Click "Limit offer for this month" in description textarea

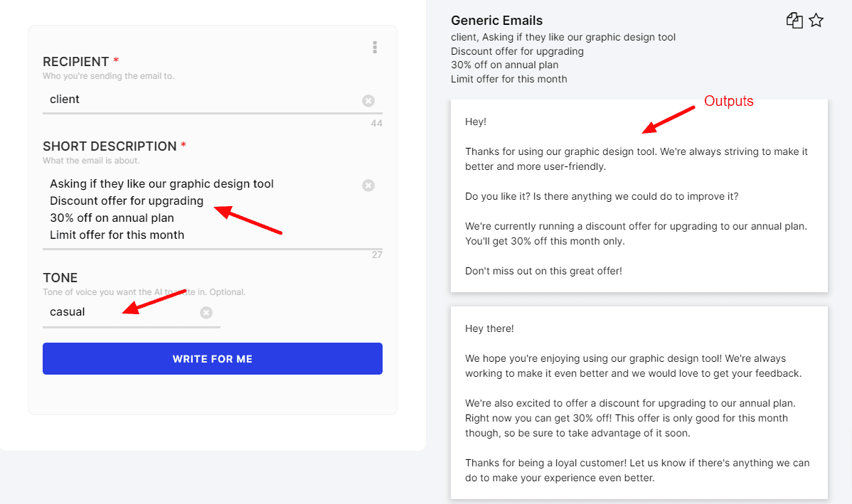[117, 235]
